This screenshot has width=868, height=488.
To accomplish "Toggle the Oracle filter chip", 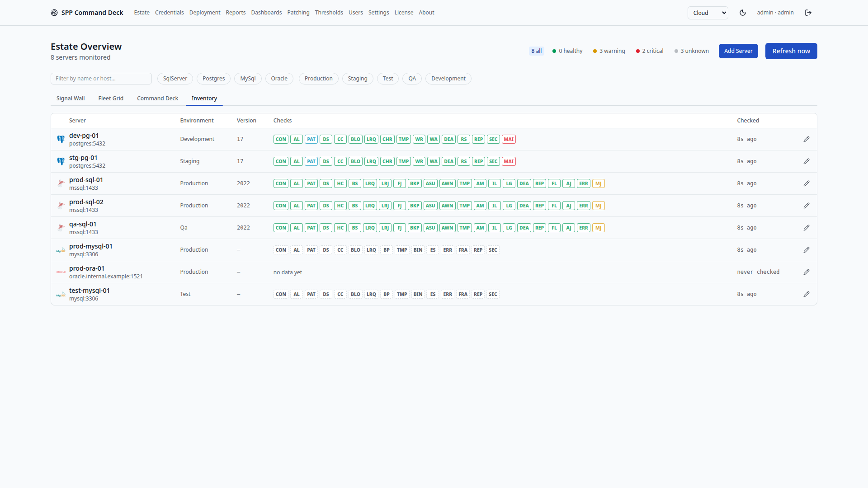I will tap(279, 79).
